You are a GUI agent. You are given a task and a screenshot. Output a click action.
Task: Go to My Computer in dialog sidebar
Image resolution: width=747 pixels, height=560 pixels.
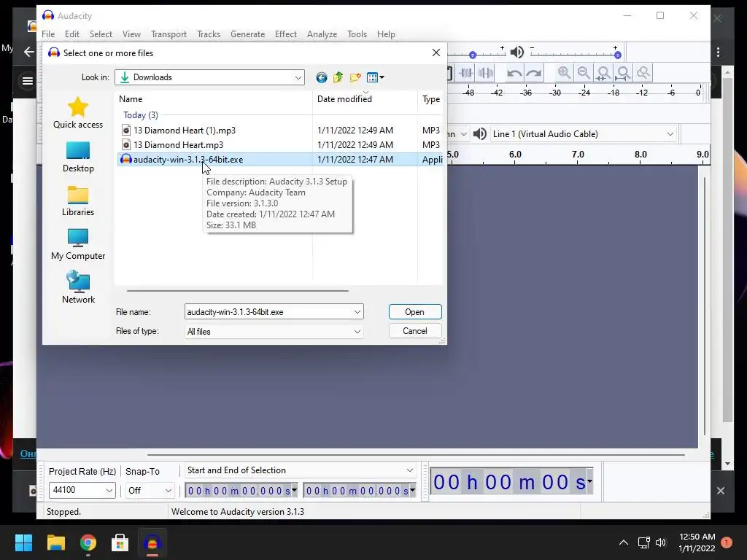tap(78, 245)
